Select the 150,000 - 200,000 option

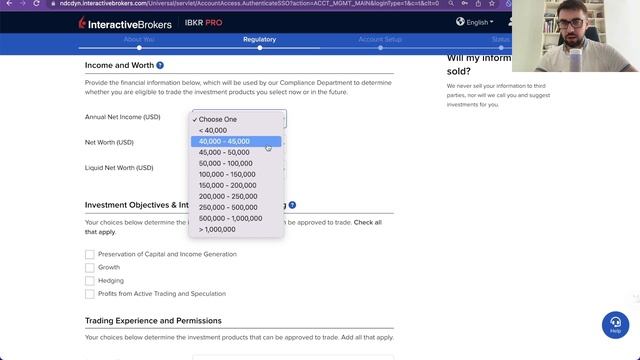(x=236, y=185)
